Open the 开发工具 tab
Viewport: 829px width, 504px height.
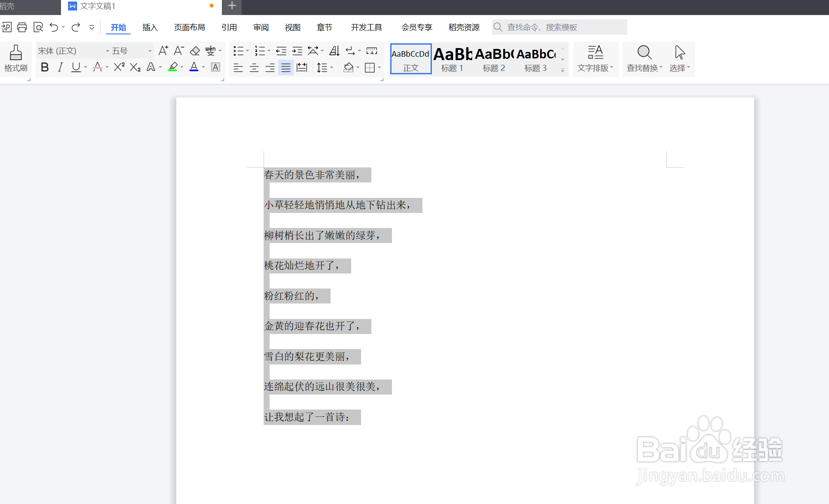(x=366, y=27)
